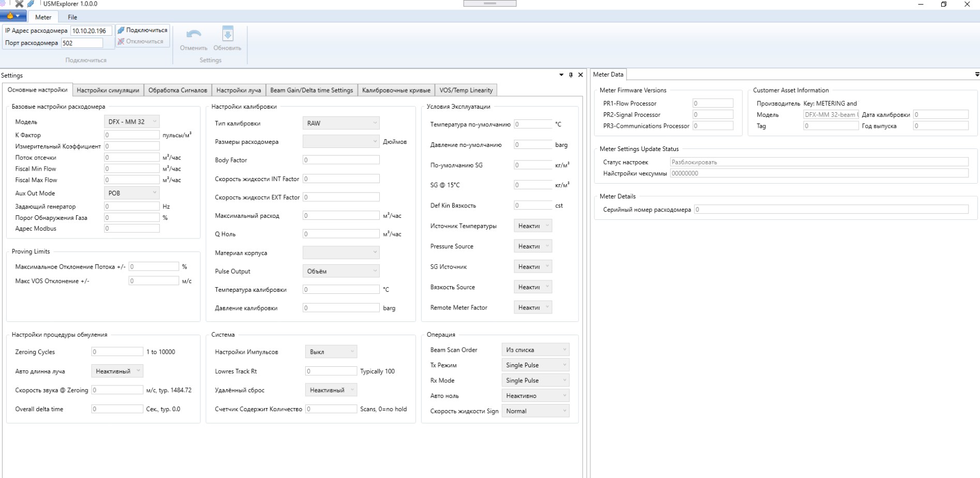
Task: Open the Калибровочные кривые tab
Action: click(x=396, y=90)
